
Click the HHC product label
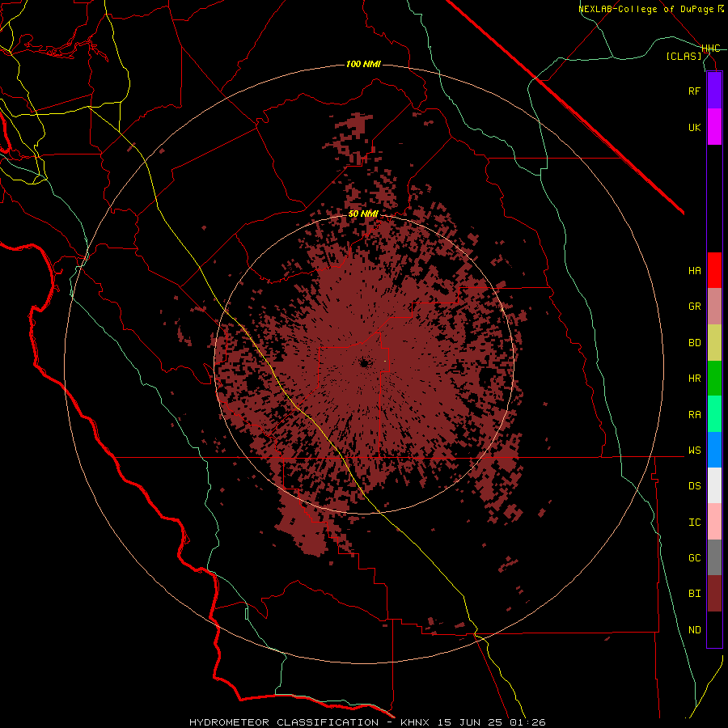tap(711, 49)
